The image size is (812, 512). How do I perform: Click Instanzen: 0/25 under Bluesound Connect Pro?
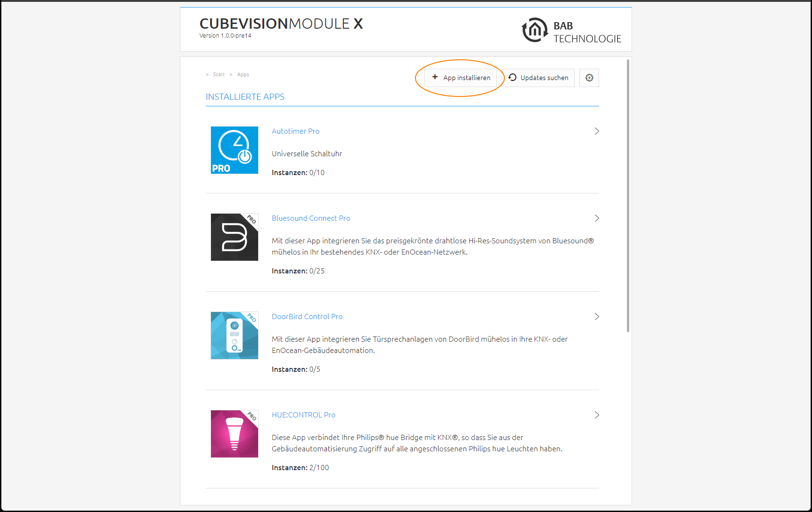pyautogui.click(x=298, y=271)
